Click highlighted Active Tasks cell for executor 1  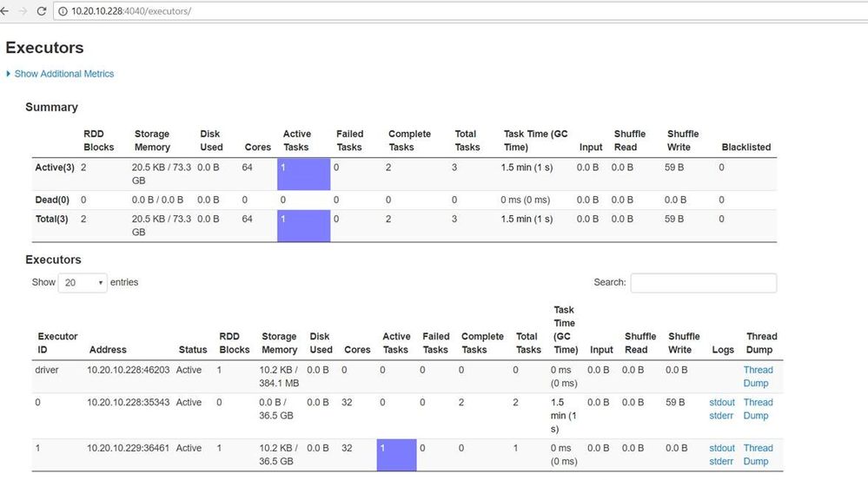pyautogui.click(x=396, y=455)
